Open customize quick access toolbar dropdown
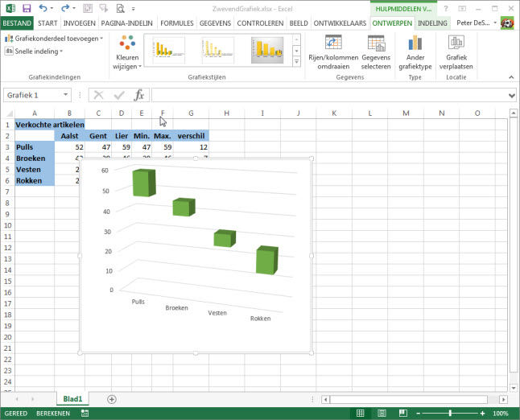Screen dimensions: 520x420 (x=134, y=9)
